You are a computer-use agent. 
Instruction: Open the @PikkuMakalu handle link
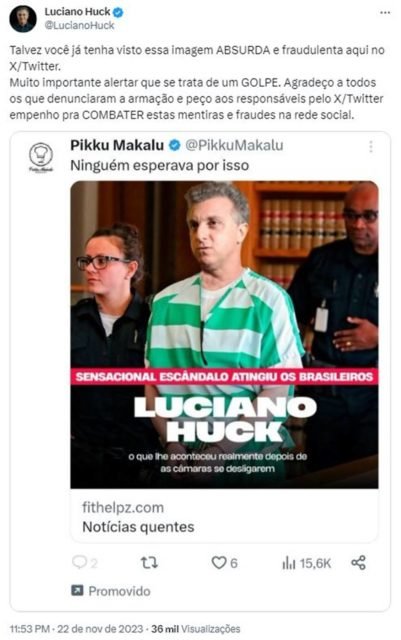click(x=234, y=145)
